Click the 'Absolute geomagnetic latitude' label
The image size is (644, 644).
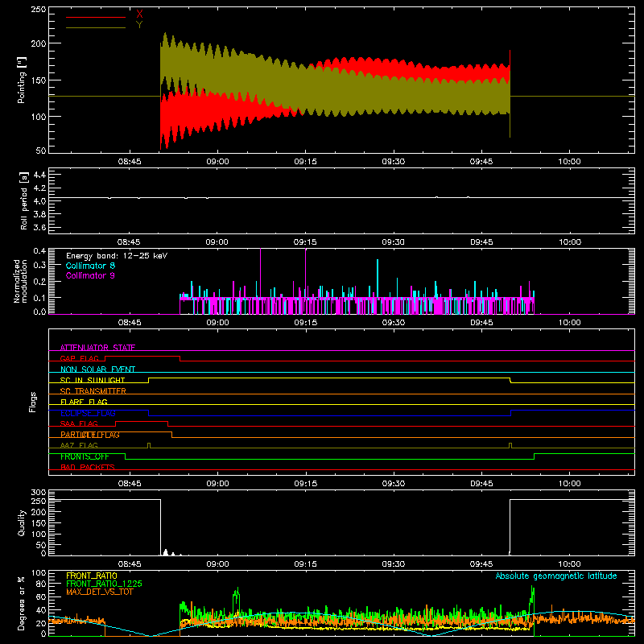point(556,576)
